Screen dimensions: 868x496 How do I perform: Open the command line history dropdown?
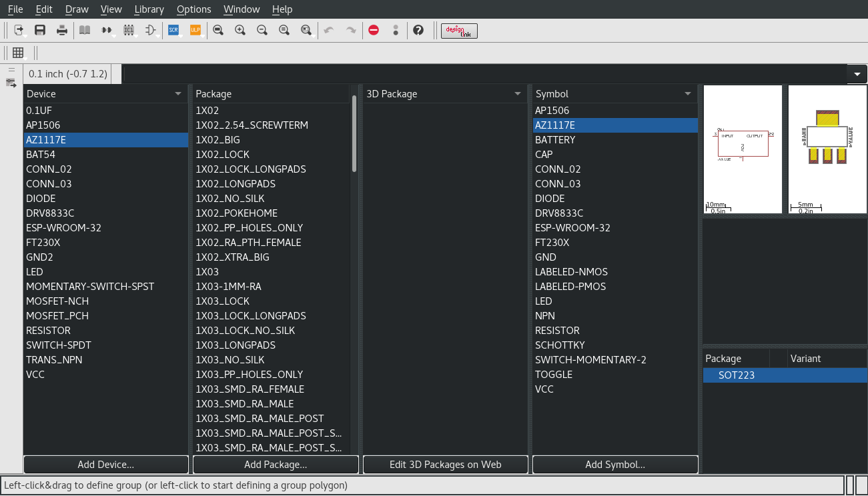coord(856,74)
